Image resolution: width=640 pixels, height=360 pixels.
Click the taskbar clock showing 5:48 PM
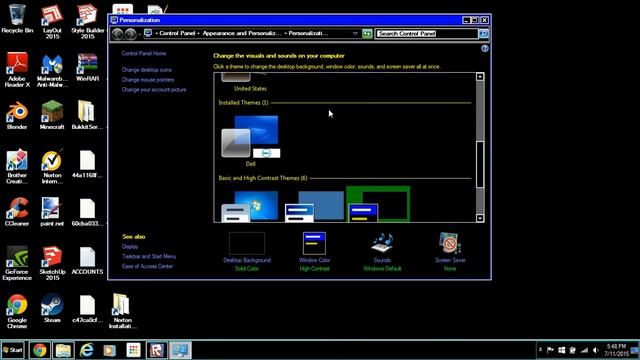(x=616, y=350)
